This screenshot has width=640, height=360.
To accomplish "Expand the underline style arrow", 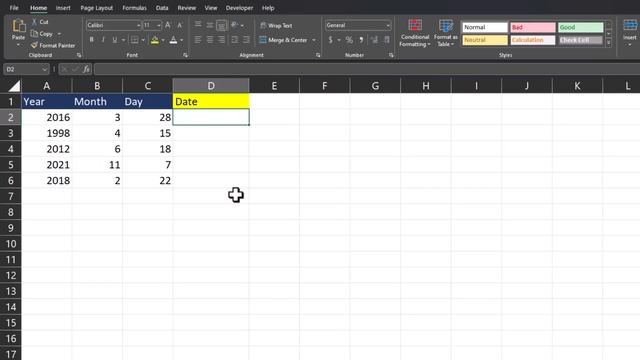I will (x=123, y=40).
